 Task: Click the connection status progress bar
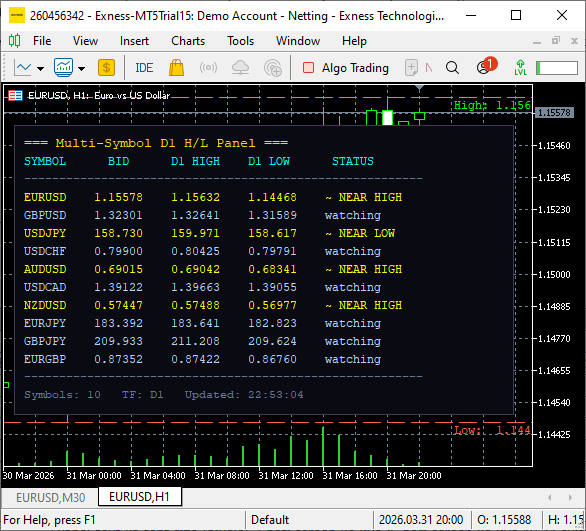[557, 68]
